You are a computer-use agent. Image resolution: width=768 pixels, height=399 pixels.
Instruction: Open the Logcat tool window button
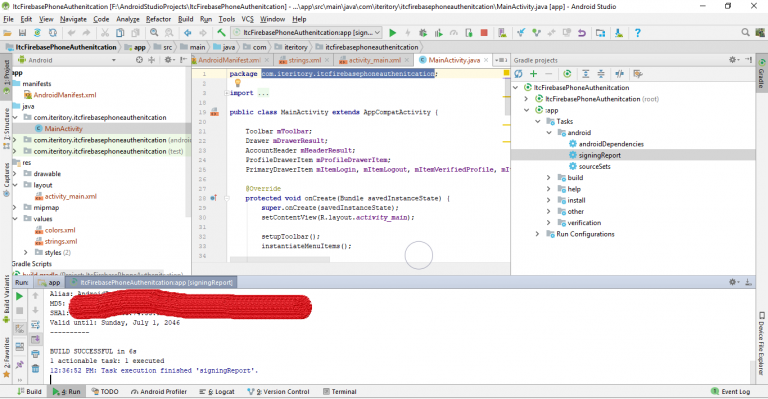point(217,392)
